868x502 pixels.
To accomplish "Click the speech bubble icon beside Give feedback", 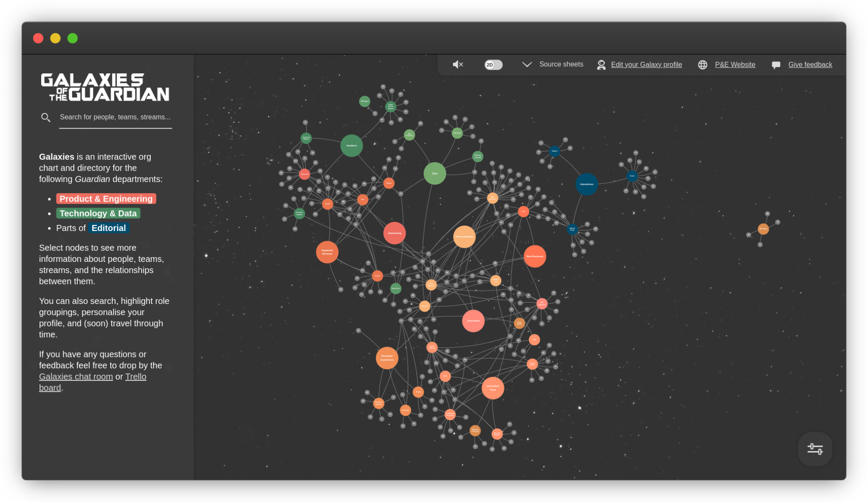I will point(776,64).
